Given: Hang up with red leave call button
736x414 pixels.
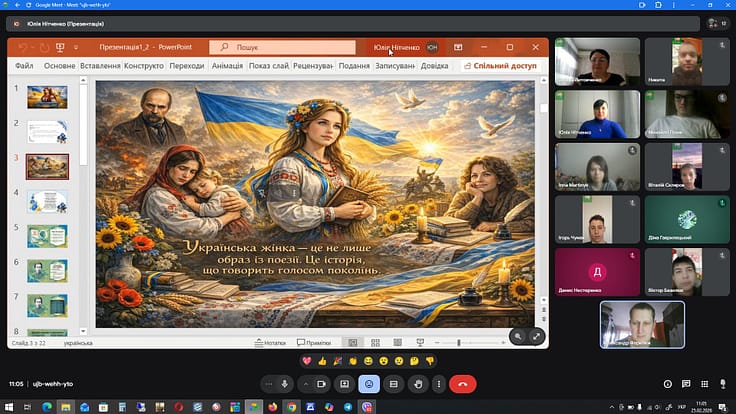Looking at the screenshot, I should (462, 383).
